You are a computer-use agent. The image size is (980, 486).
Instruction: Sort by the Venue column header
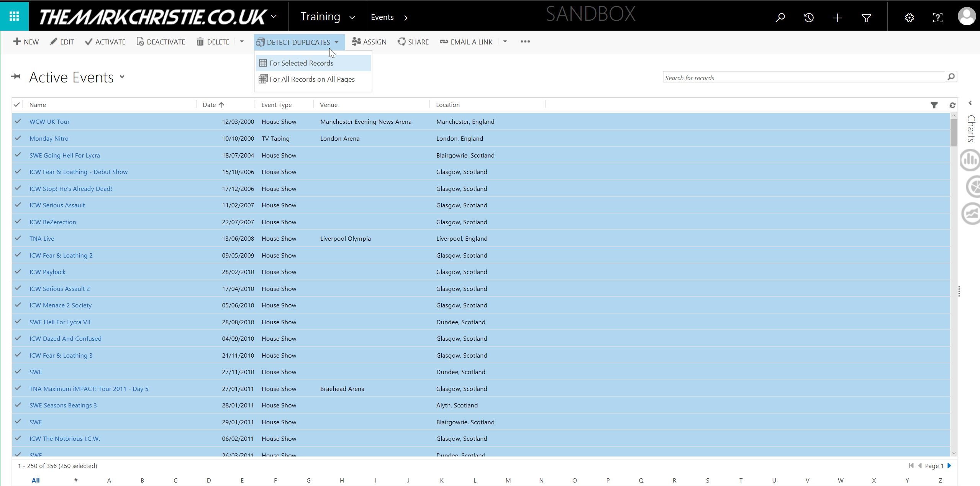tap(329, 105)
